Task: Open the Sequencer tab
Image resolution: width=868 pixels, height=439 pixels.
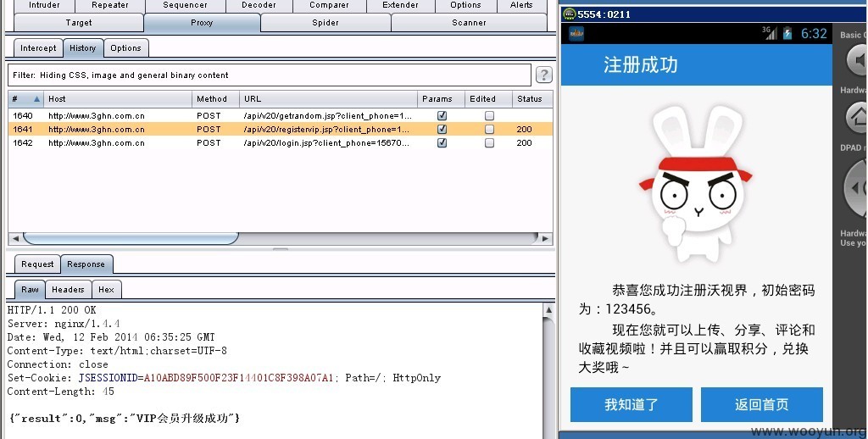Action: (x=186, y=6)
